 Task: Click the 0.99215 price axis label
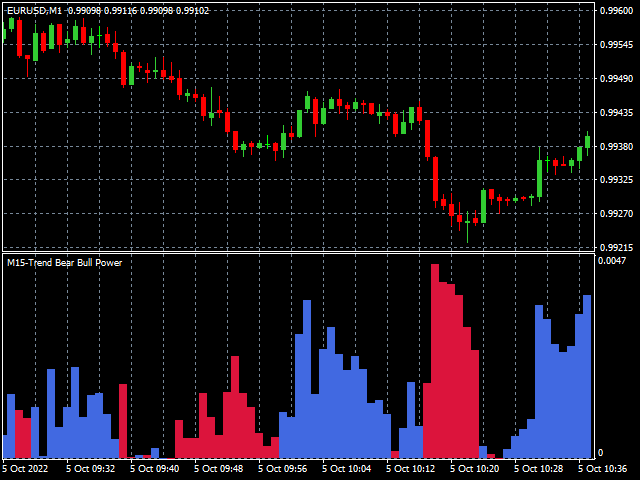tap(616, 248)
